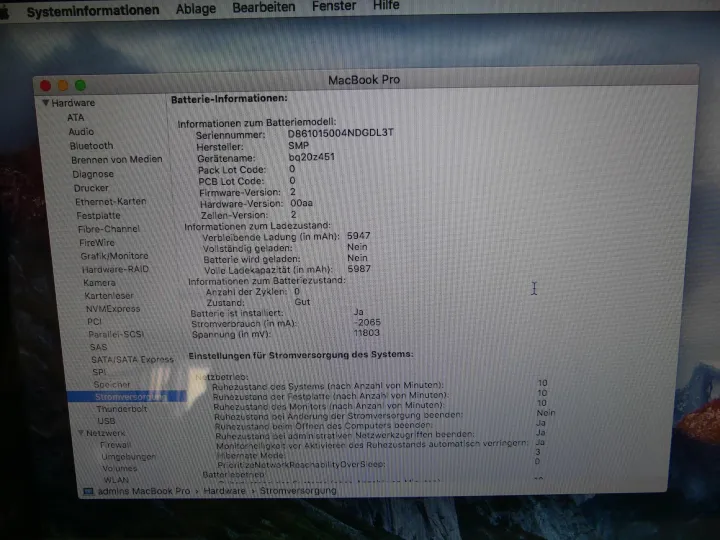Click the computer icon in path bar
This screenshot has width=720, height=540.
pyautogui.click(x=88, y=491)
